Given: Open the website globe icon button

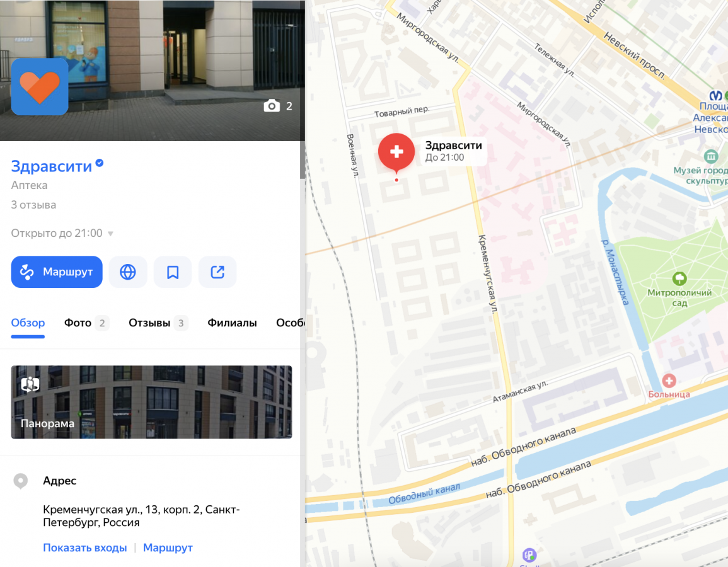Looking at the screenshot, I should [128, 272].
